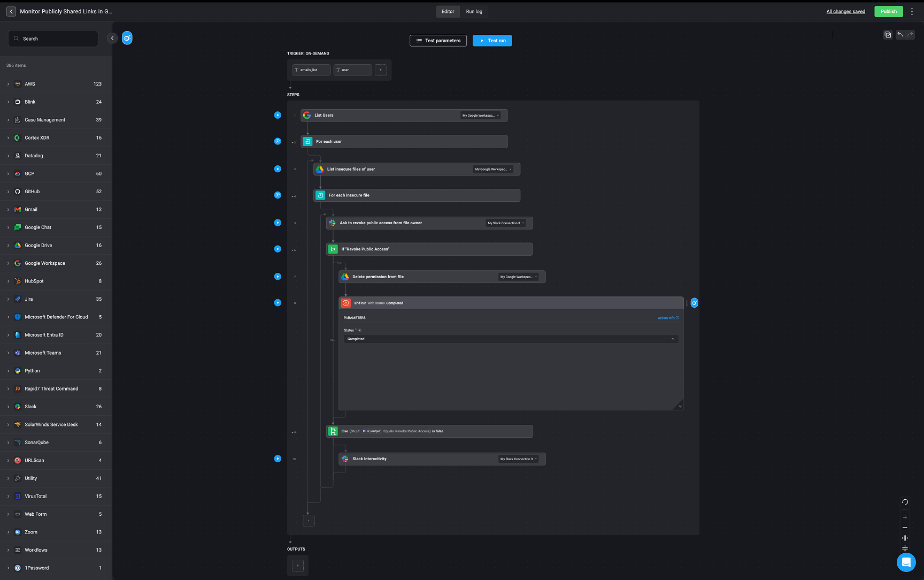The height and width of the screenshot is (580, 924).
Task: Undo the last change
Action: coord(900,35)
